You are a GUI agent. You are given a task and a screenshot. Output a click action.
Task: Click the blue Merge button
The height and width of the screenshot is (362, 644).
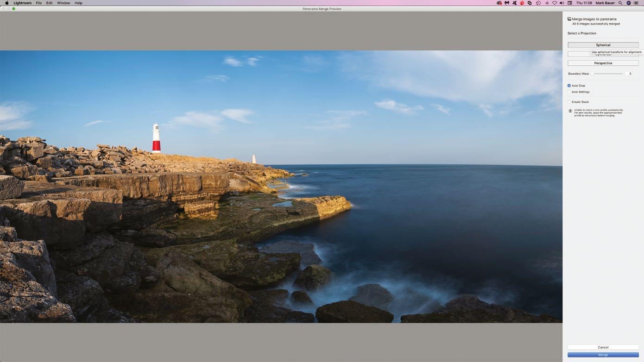[603, 355]
